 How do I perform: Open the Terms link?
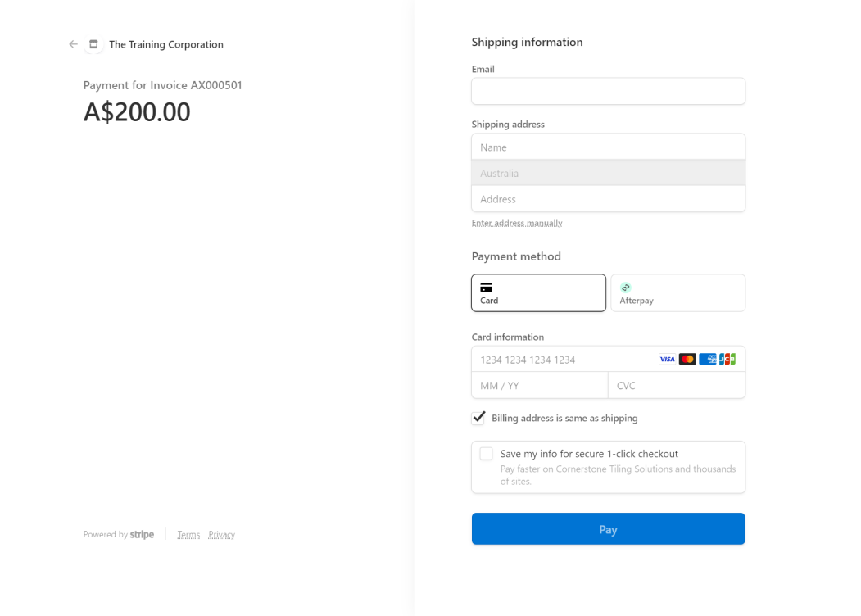[188, 534]
